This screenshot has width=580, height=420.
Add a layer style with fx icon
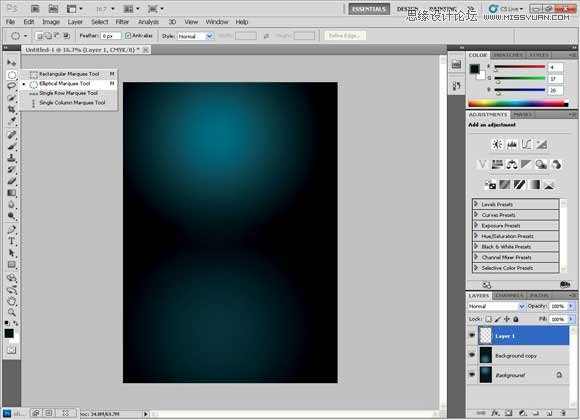point(495,413)
